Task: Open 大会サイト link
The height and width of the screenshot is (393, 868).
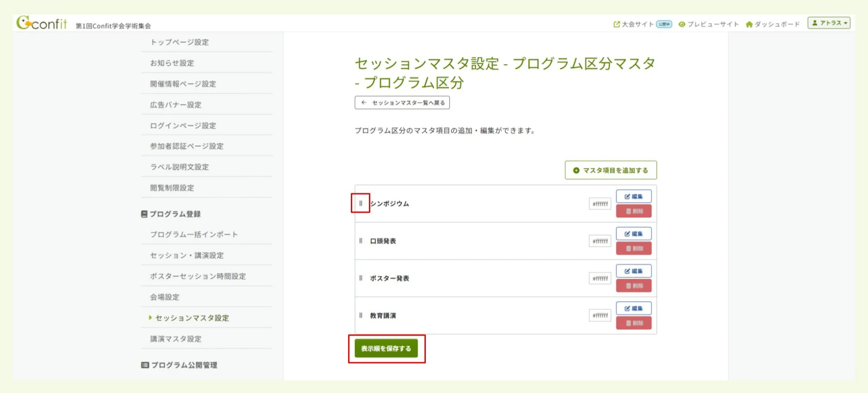Action: tap(633, 24)
